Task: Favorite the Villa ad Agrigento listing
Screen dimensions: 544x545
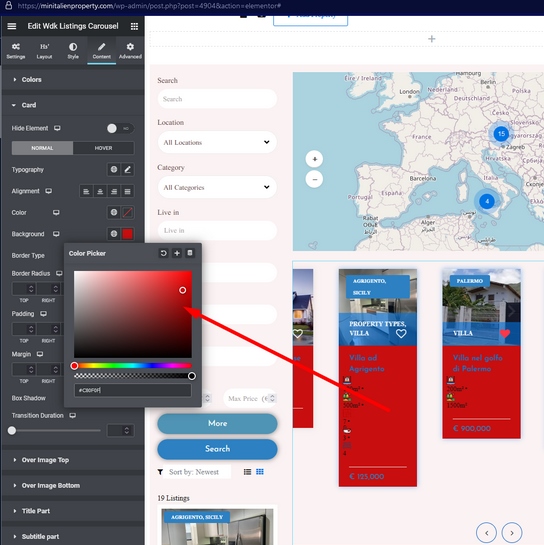Action: 401,334
